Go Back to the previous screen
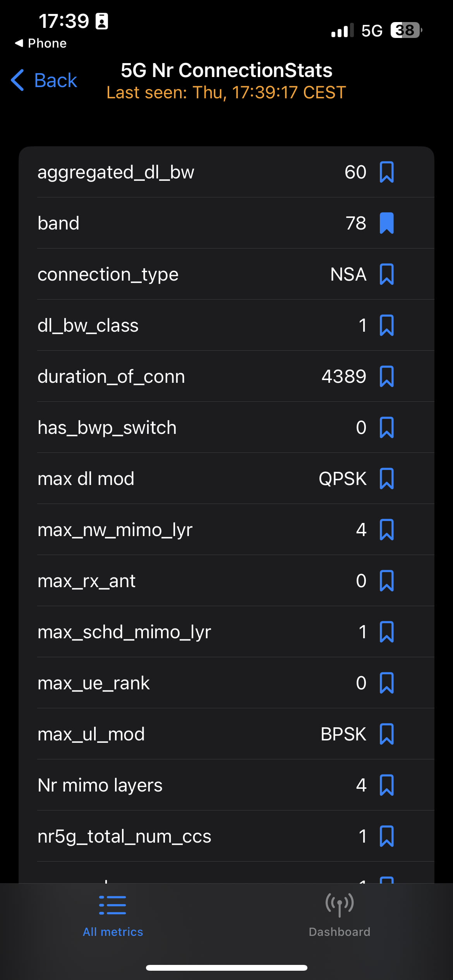 [44, 80]
